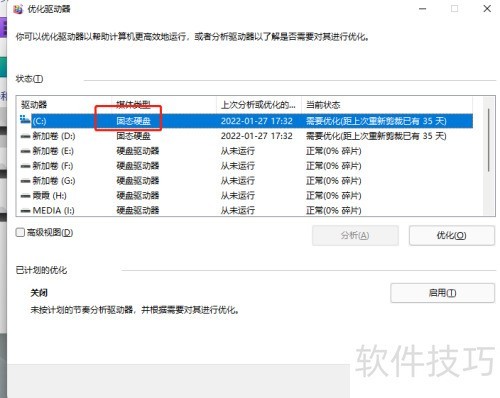Image resolution: width=500 pixels, height=398 pixels.
Task: Click the disabled 分析(A) button
Action: [355, 235]
